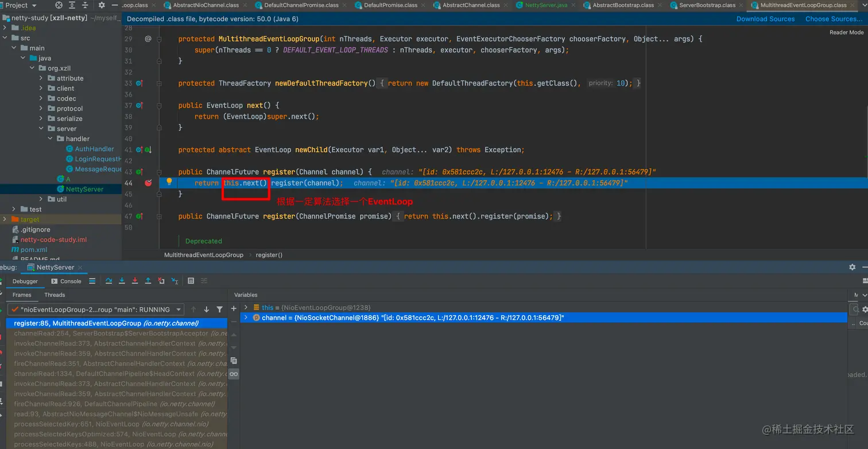
Task: Switch to the Threads tab
Action: click(55, 295)
